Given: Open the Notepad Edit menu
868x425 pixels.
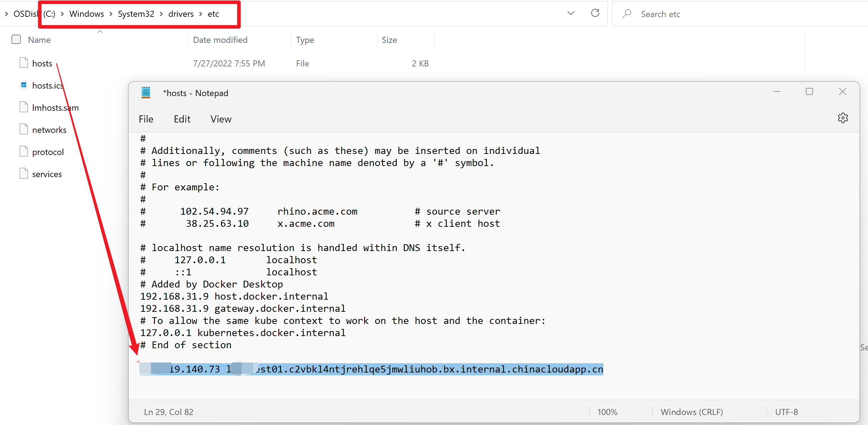Looking at the screenshot, I should [x=182, y=119].
